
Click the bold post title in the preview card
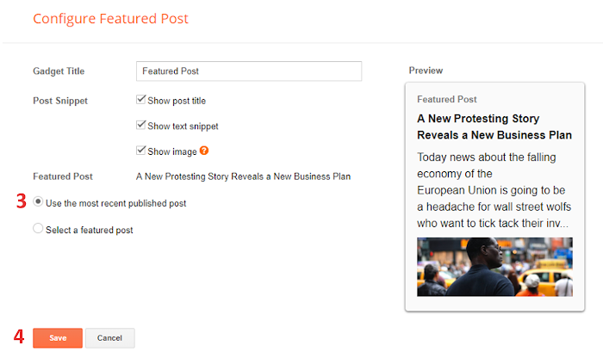click(x=494, y=126)
